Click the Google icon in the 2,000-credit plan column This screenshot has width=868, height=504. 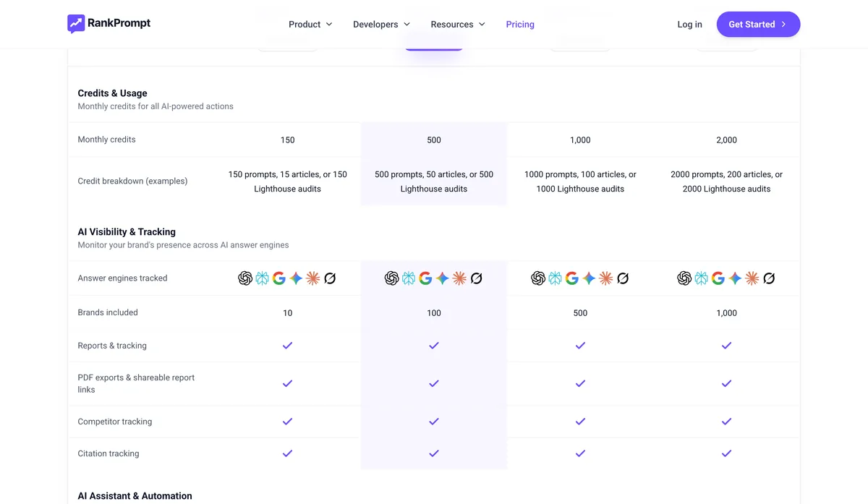coord(718,278)
